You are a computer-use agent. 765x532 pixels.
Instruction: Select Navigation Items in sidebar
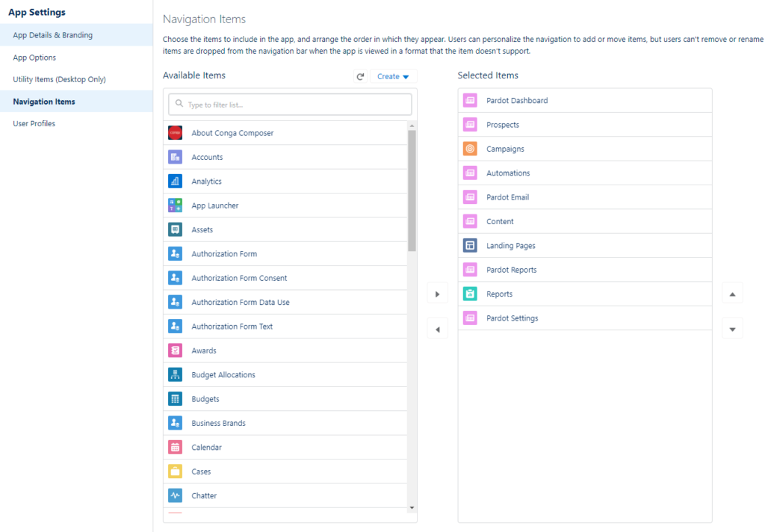[x=76, y=102]
